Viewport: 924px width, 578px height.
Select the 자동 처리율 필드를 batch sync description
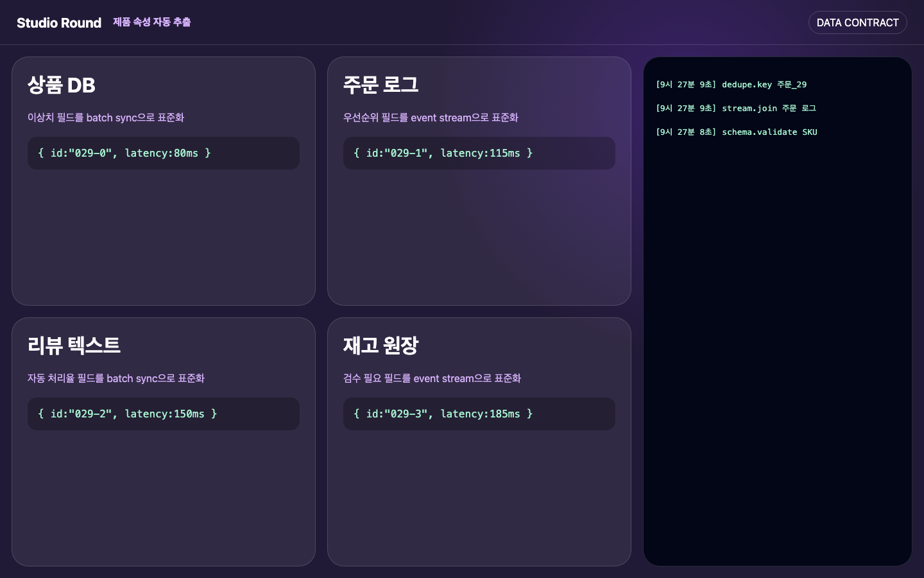pos(116,378)
